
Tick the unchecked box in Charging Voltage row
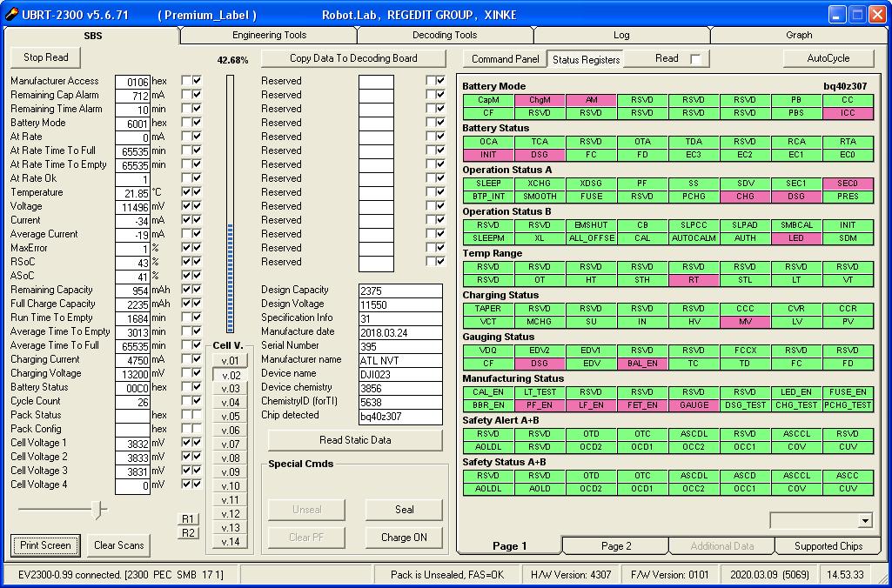pyautogui.click(x=186, y=373)
